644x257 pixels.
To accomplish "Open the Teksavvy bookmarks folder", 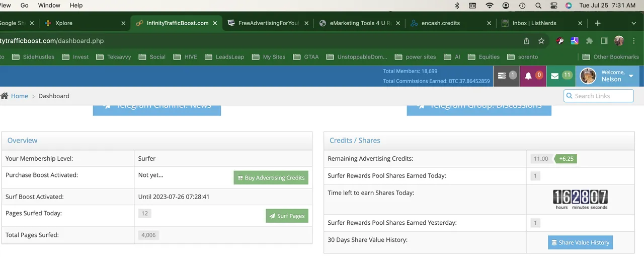I will click(113, 57).
